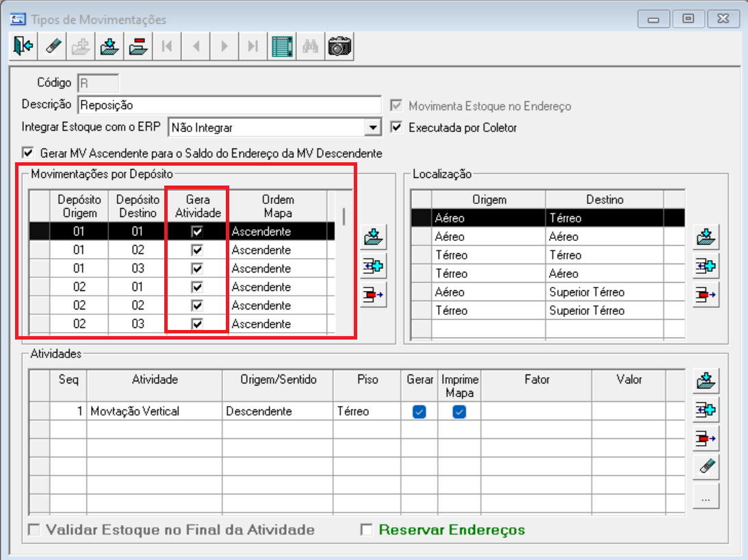Toggle Gera Atividade for row 02 to 02
Screen dimensions: 748x560
click(x=196, y=305)
